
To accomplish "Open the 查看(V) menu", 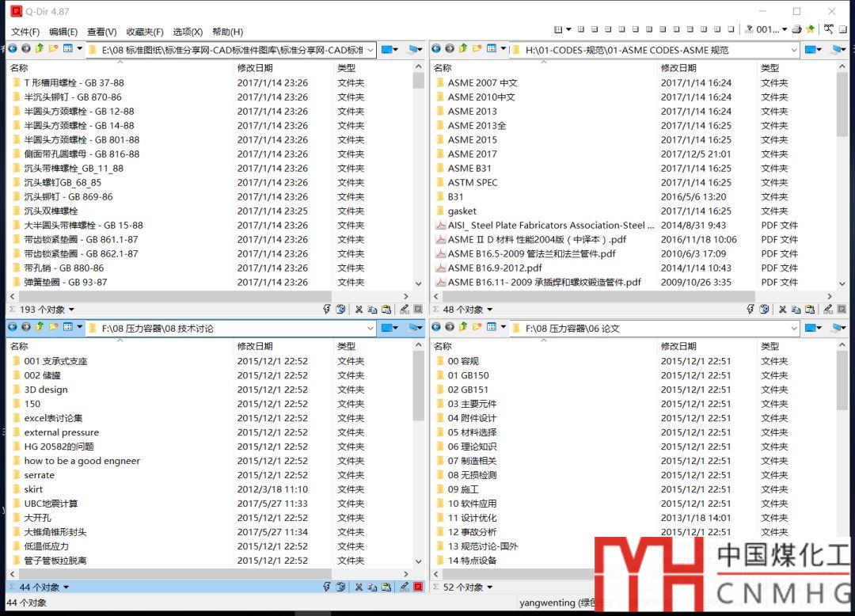I will 102,32.
